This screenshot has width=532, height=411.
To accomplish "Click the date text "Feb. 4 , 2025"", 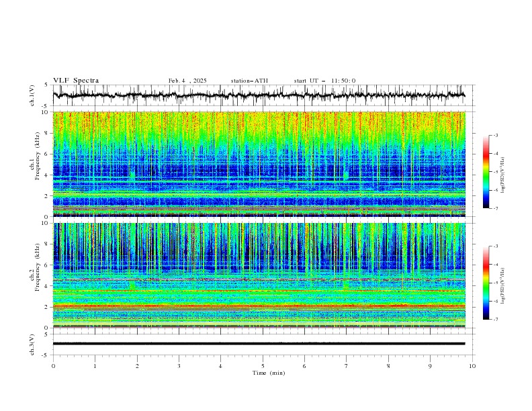I will coord(187,81).
